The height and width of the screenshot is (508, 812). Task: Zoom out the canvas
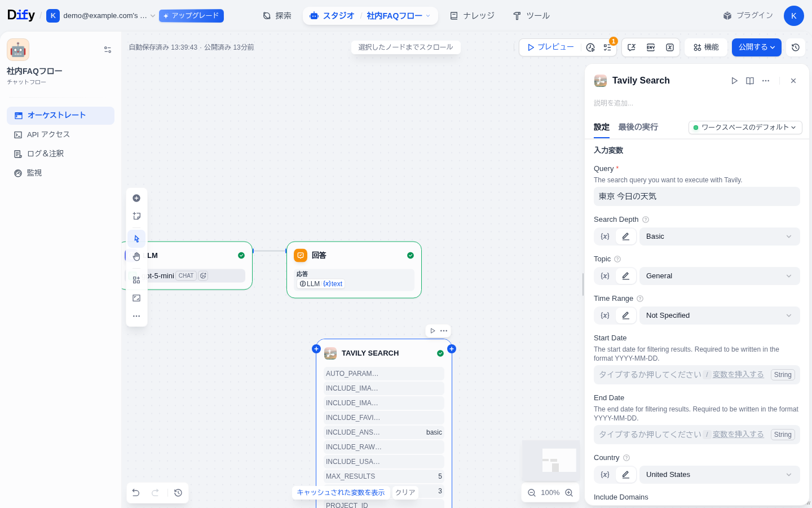(532, 493)
